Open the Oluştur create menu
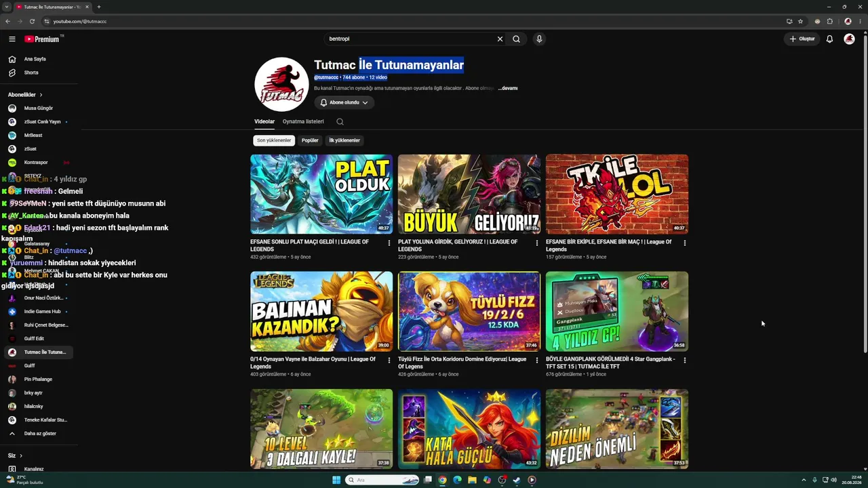Image resolution: width=868 pixels, height=488 pixels. tap(802, 39)
